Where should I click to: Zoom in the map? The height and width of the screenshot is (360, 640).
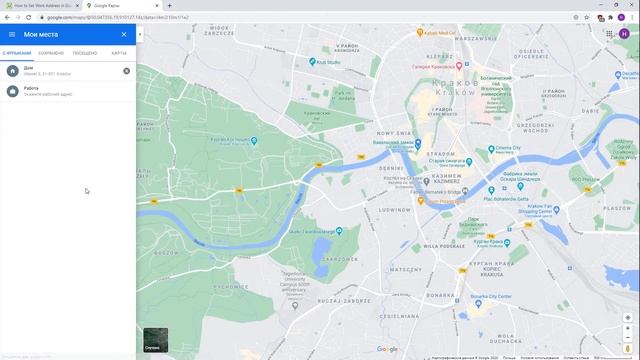point(628,328)
